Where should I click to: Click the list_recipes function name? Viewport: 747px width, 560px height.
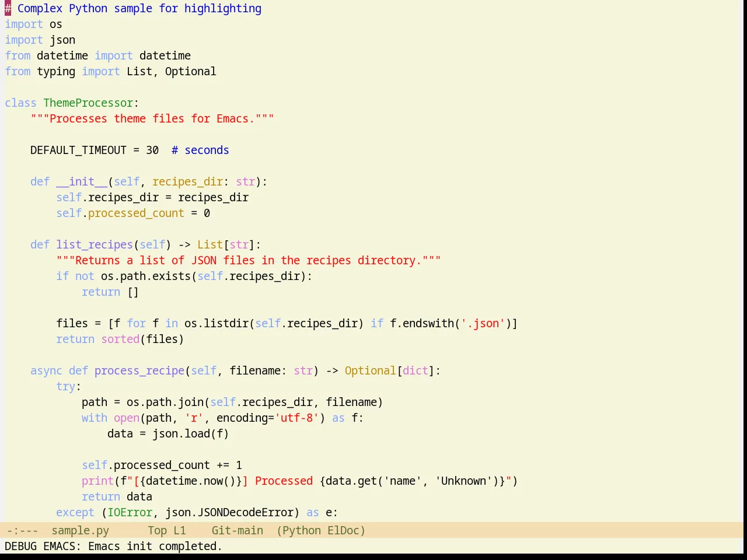[x=95, y=244]
